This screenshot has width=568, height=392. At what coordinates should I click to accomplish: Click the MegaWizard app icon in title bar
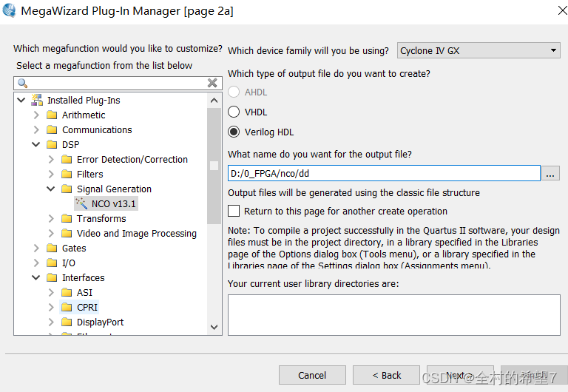point(9,10)
